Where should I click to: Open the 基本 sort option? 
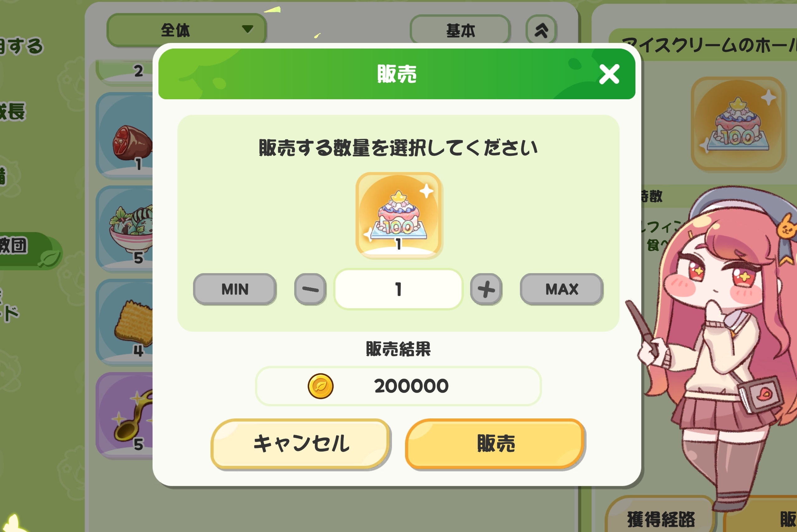460,30
